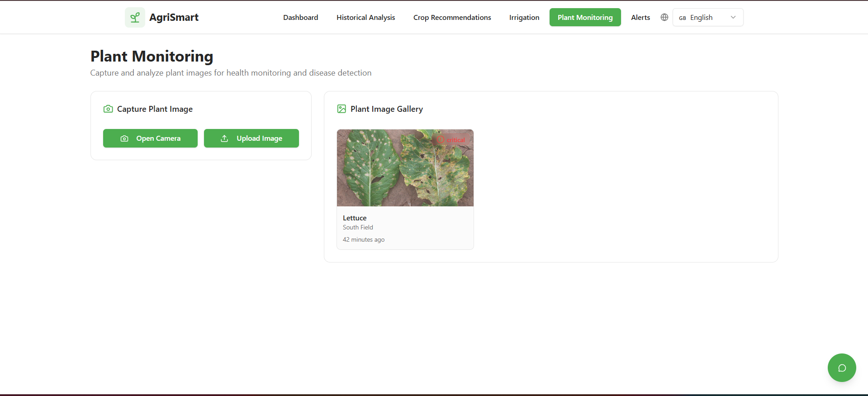The width and height of the screenshot is (868, 396).
Task: View the Alerts page
Action: click(640, 17)
